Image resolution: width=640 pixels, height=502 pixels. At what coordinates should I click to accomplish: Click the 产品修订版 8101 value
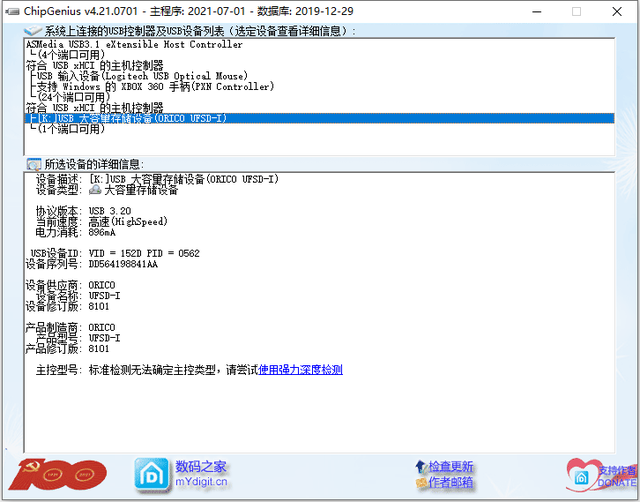pyautogui.click(x=99, y=349)
